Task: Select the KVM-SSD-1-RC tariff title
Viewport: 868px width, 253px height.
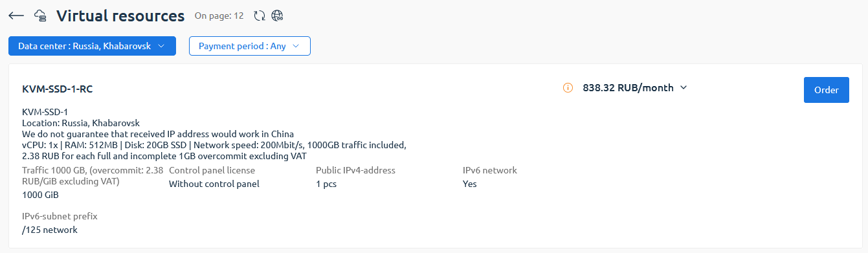Action: click(57, 89)
